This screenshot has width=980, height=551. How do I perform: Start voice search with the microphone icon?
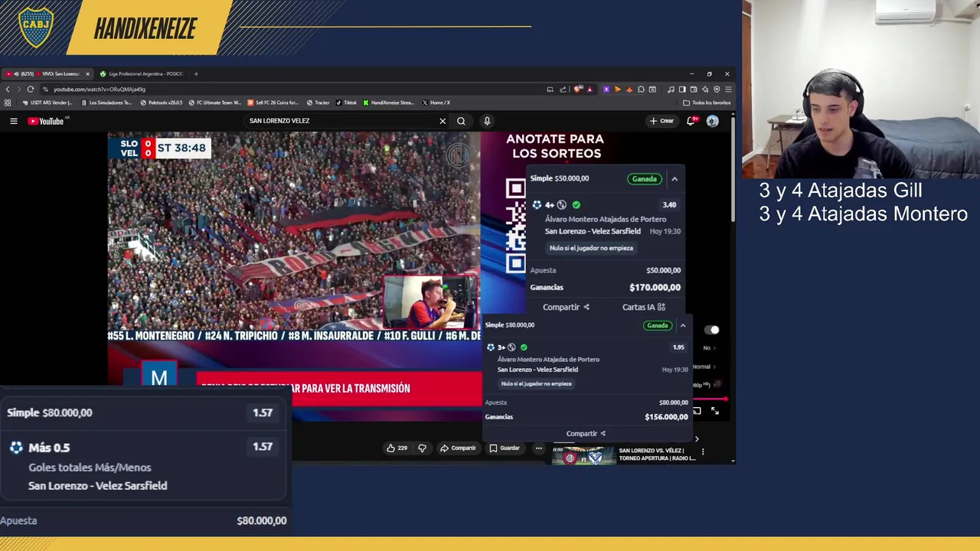tap(487, 121)
